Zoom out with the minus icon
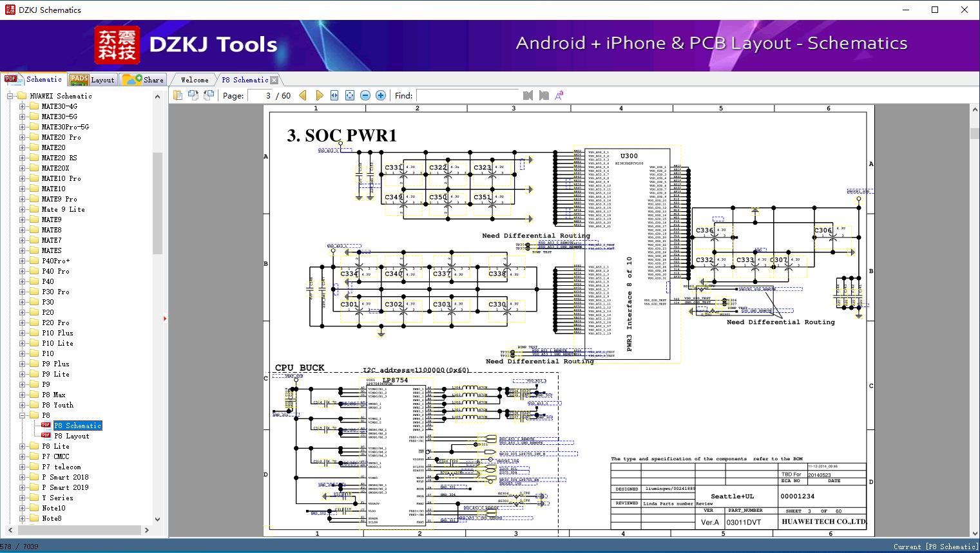This screenshot has width=980, height=553. [365, 95]
